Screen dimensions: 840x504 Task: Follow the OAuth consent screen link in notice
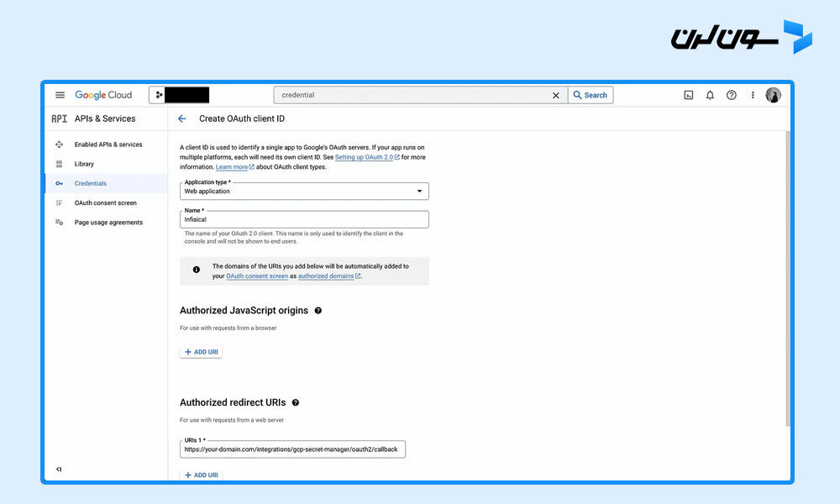pyautogui.click(x=257, y=276)
